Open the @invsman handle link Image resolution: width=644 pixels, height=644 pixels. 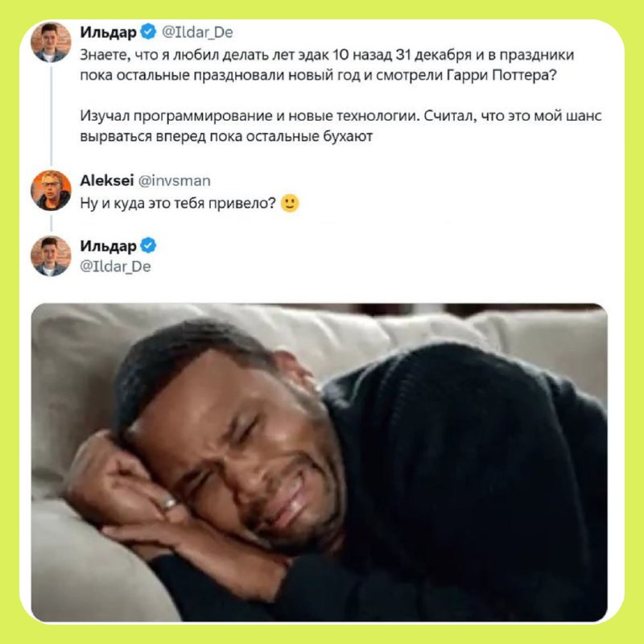(175, 180)
